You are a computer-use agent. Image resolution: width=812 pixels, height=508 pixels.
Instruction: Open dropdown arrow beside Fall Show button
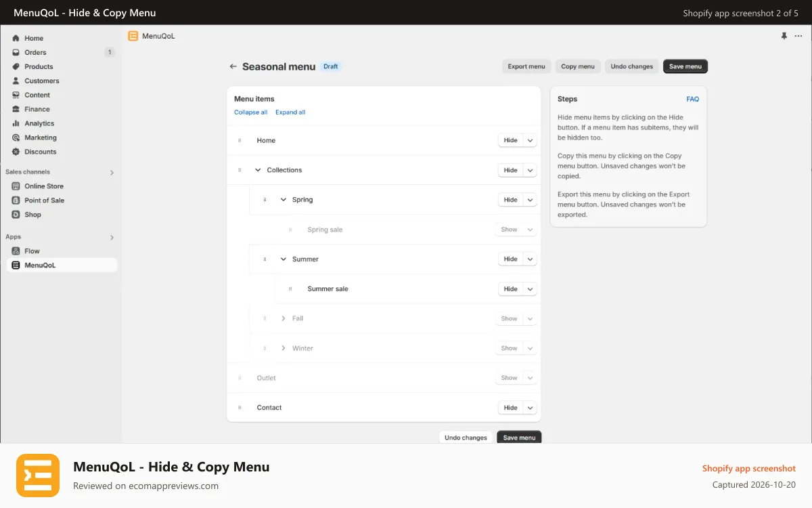pyautogui.click(x=531, y=318)
